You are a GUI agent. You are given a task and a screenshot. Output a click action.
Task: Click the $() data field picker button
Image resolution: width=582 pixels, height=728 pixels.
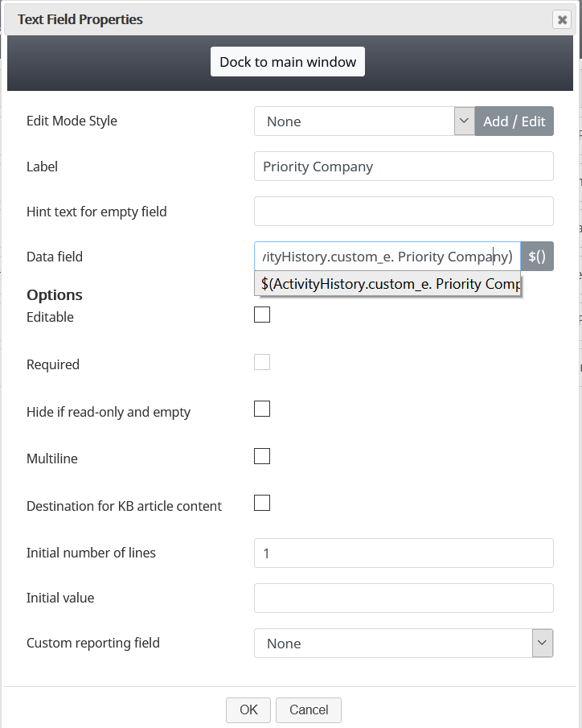coord(537,257)
